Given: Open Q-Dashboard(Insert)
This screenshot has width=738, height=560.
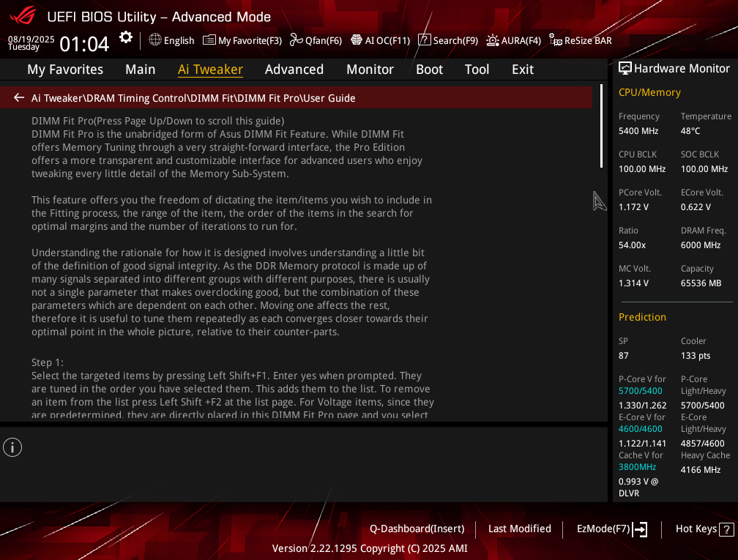Looking at the screenshot, I should pyautogui.click(x=417, y=529).
